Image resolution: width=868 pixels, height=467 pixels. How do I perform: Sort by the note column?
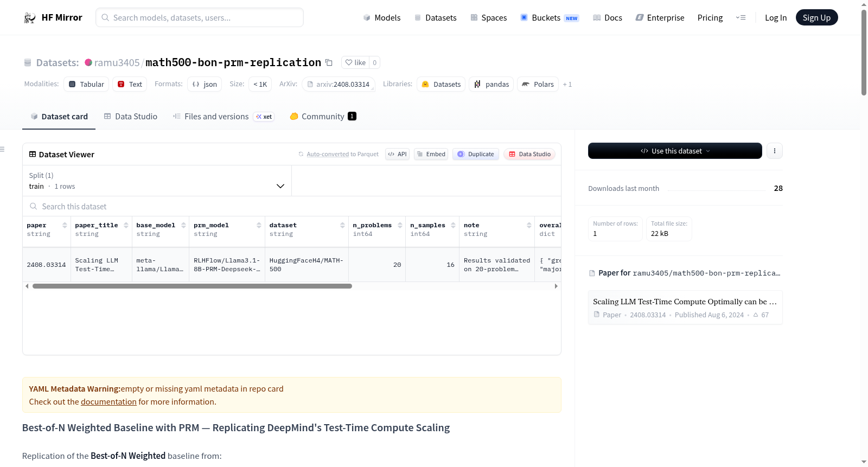pos(529,225)
